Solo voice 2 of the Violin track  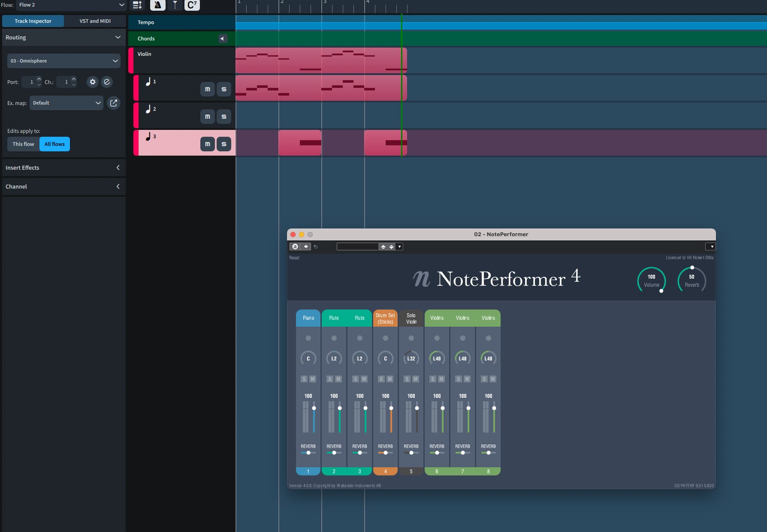(224, 117)
